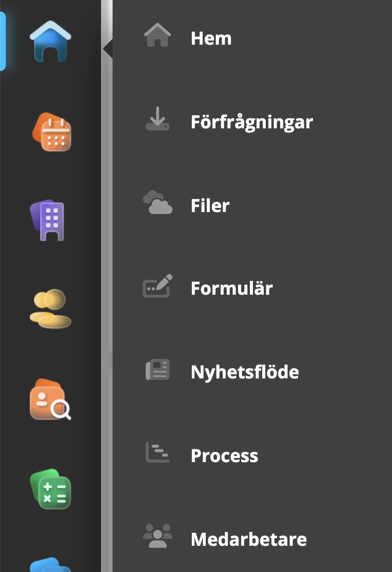Open the gold coins and person icon
392x572 pixels.
50,309
